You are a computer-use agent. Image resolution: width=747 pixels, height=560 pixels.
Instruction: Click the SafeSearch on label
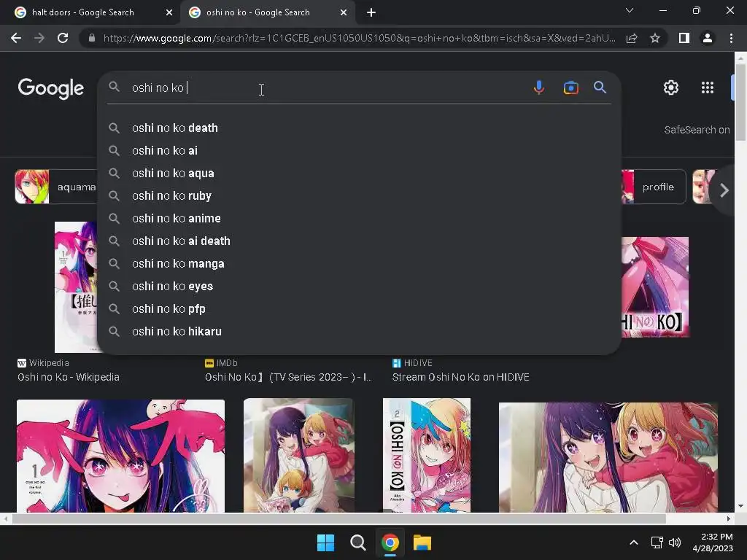point(697,130)
